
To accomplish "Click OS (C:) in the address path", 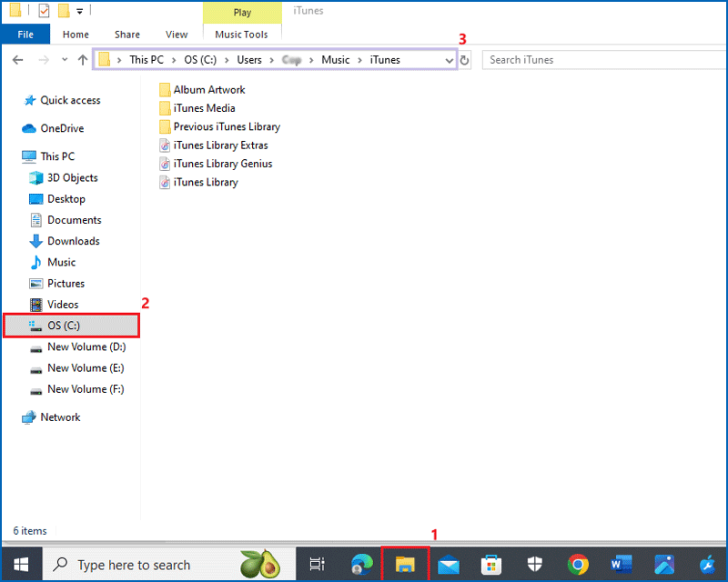I will click(x=200, y=60).
